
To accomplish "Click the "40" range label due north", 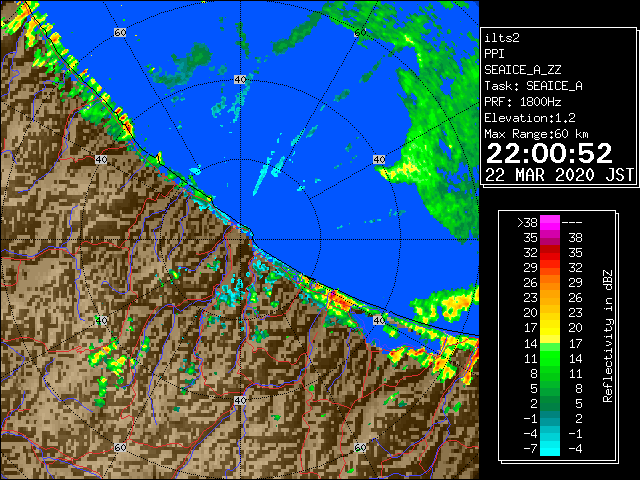I will coord(240,80).
